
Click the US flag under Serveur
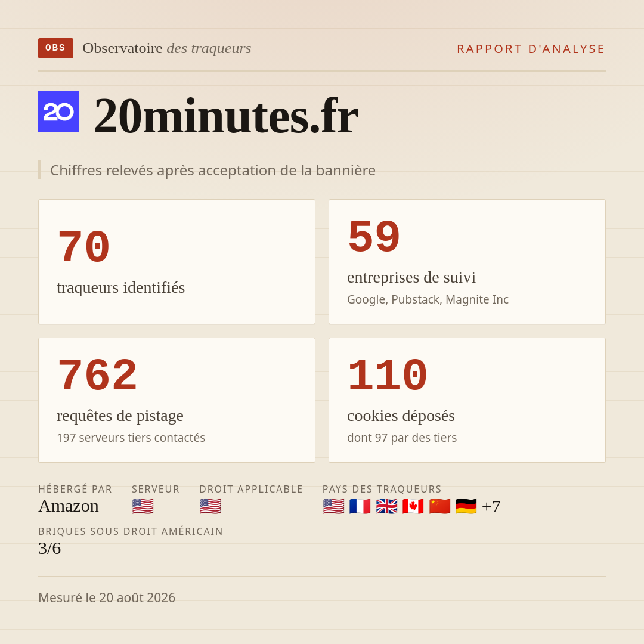(143, 506)
